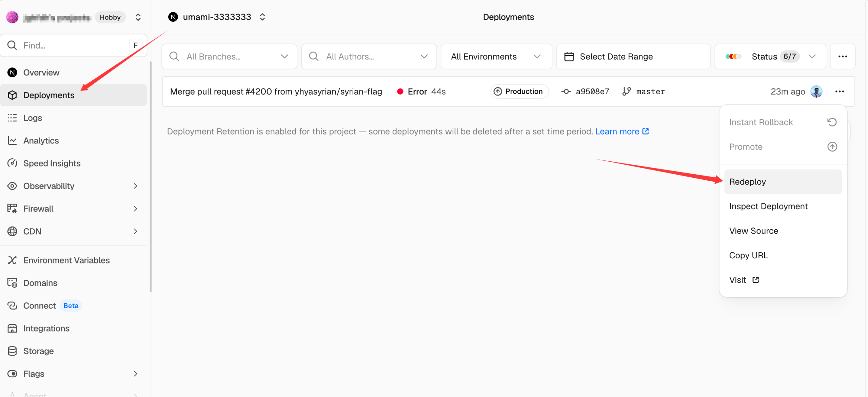Click the Production environment badge
The height and width of the screenshot is (397, 868).
[x=519, y=92]
